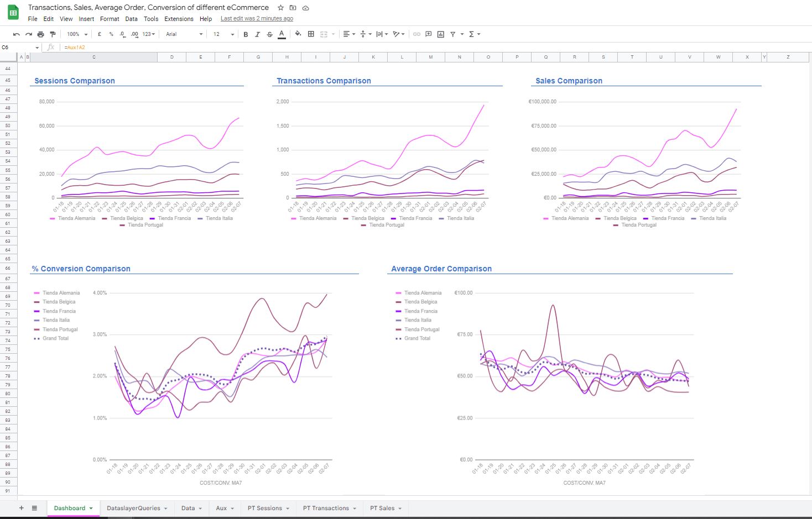Toggle bold formatting
Viewport: 812px width, 519px height.
246,34
